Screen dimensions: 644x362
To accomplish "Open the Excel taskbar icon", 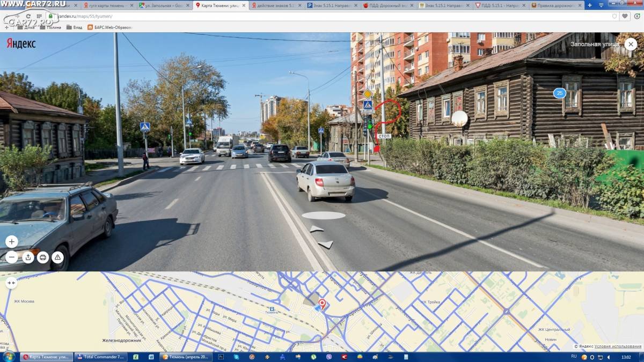I will click(136, 357).
